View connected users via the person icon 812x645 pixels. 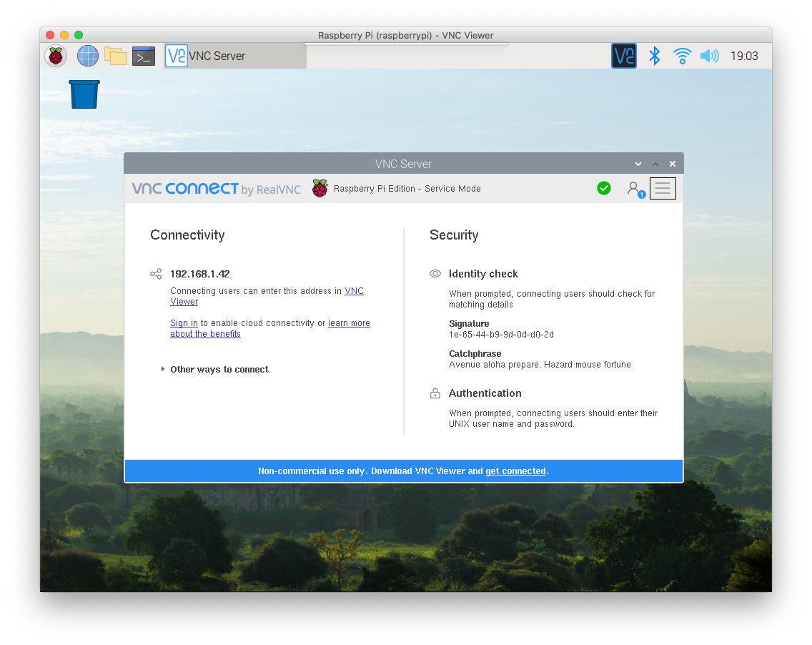[634, 188]
